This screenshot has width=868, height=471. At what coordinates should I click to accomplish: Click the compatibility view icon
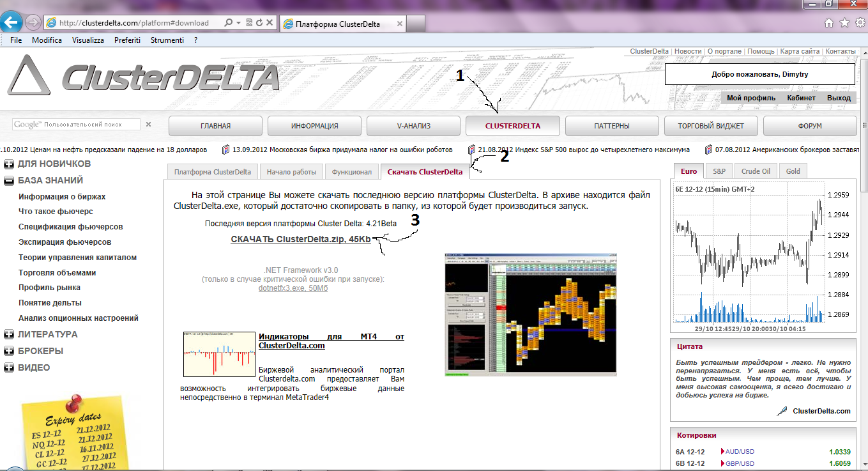coord(249,23)
